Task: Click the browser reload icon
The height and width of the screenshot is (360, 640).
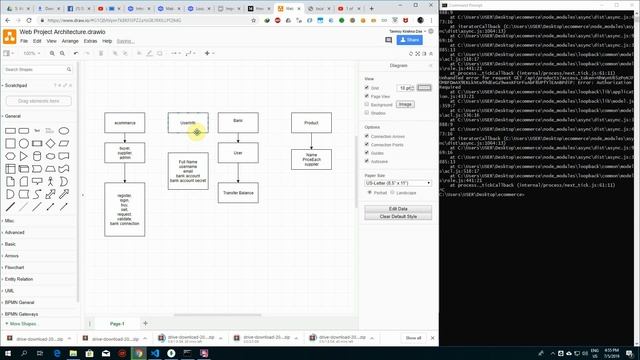Action: pyautogui.click(x=29, y=20)
